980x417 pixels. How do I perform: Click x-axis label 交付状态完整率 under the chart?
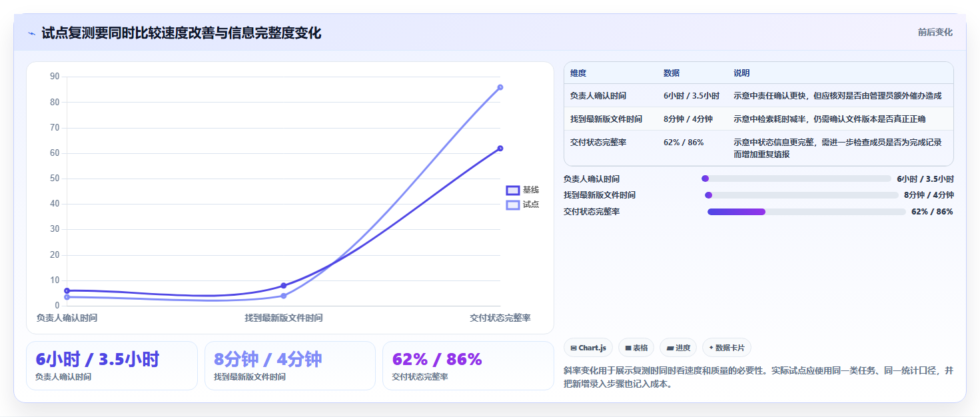(x=500, y=318)
